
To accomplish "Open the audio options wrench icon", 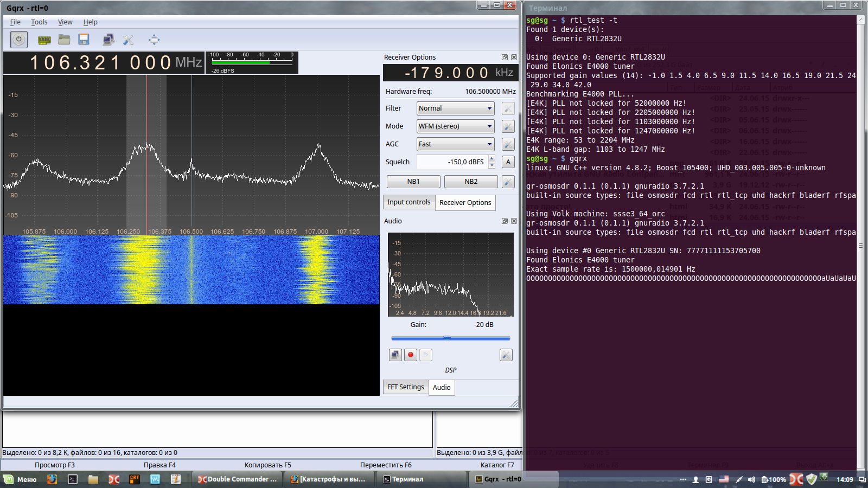I will coord(506,355).
